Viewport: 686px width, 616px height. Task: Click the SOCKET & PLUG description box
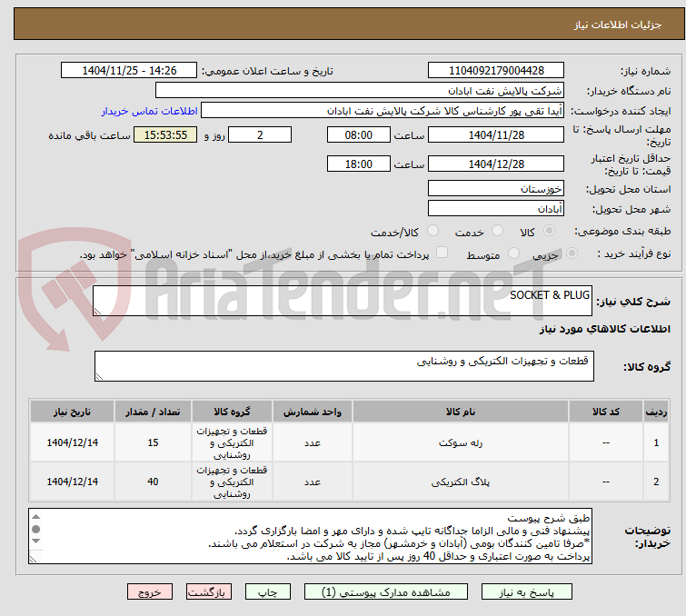pyautogui.click(x=343, y=301)
